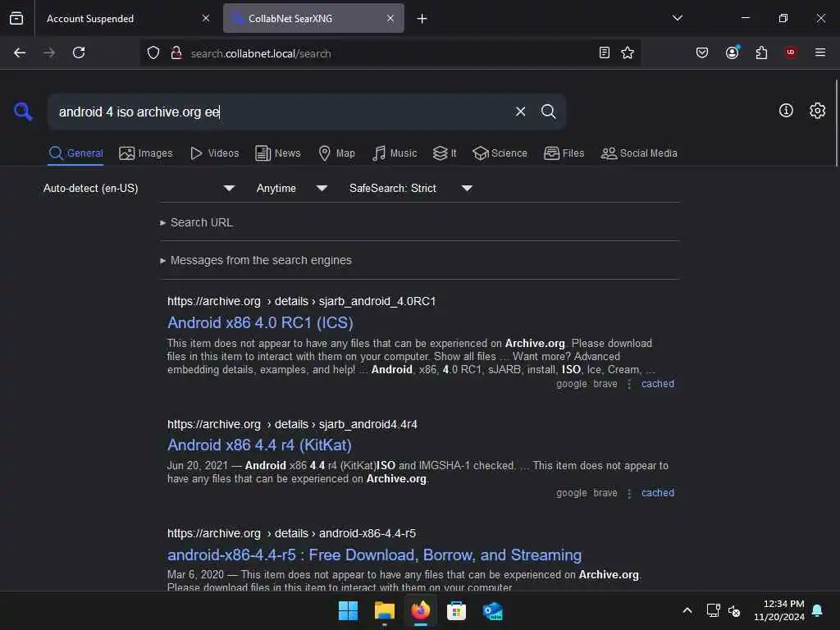Expand Messages from the search engines
This screenshot has width=840, height=630.
coord(256,260)
